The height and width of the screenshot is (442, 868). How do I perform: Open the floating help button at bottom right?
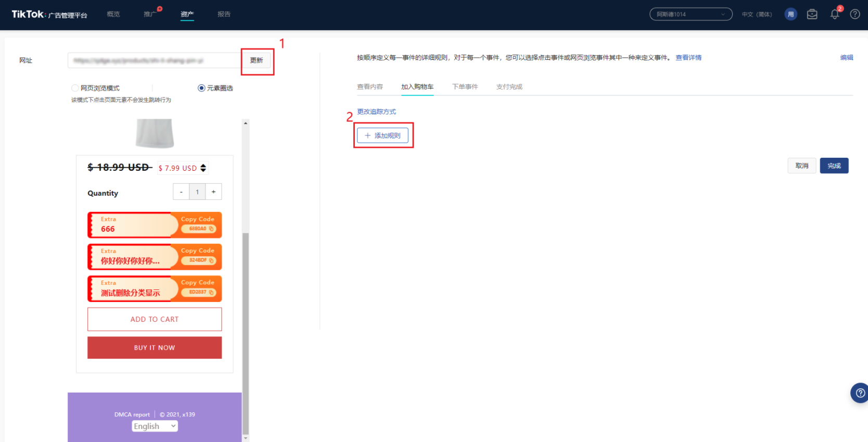(x=860, y=393)
